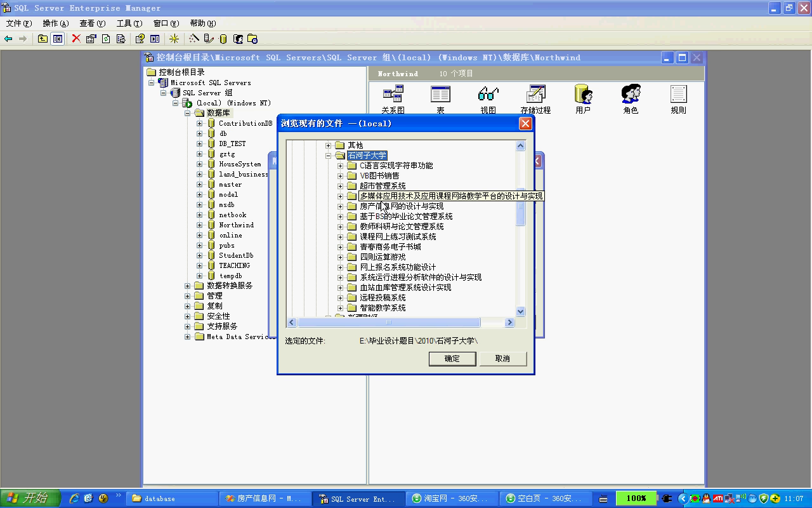Click the green Refresh toolbar icon
Viewport: 812px width, 508px height.
click(x=106, y=39)
